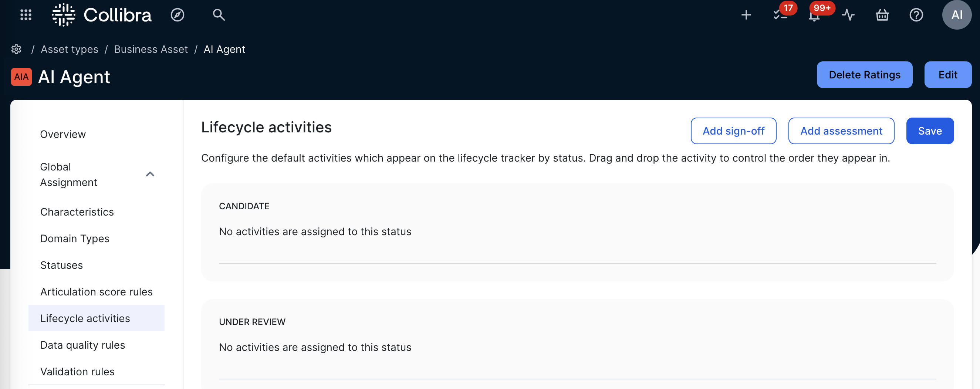Collapse the Global Assignment section
Screen dimensions: 980x389
click(150, 174)
